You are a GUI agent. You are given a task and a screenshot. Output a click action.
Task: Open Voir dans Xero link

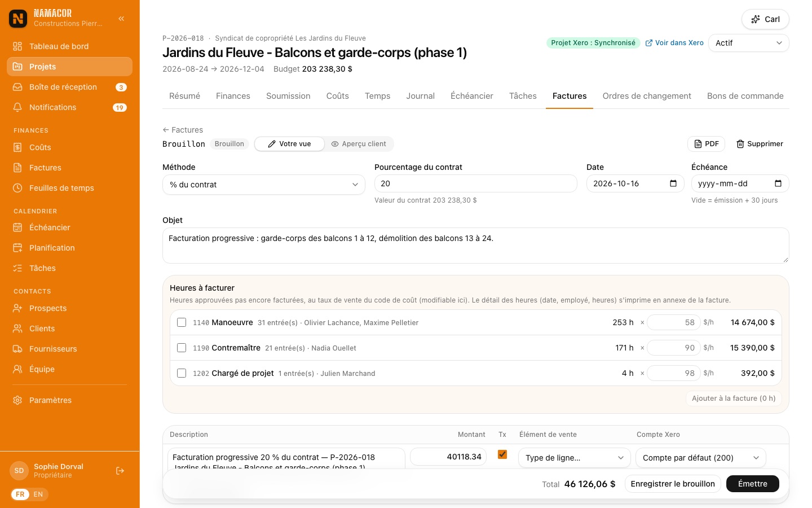[674, 43]
